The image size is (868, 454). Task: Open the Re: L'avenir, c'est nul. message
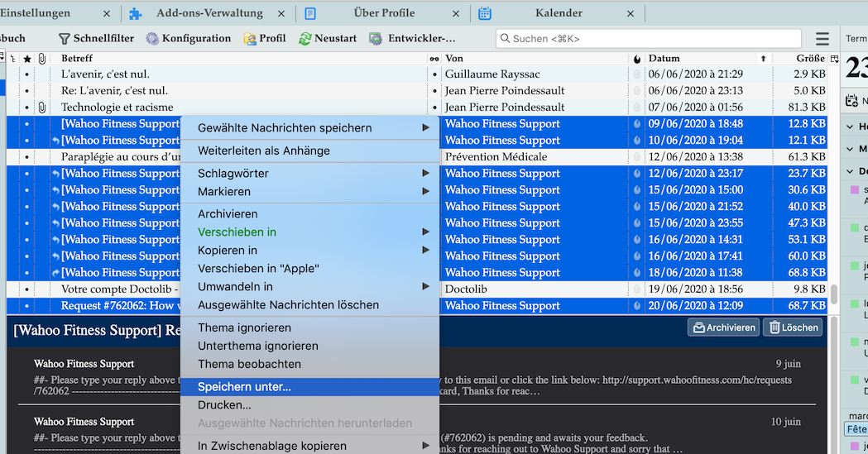point(416,91)
